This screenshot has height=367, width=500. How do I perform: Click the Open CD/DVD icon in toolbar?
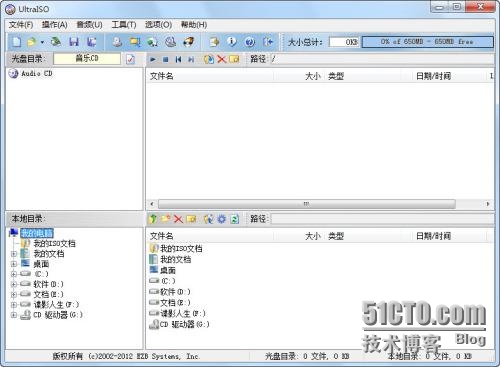(56, 42)
